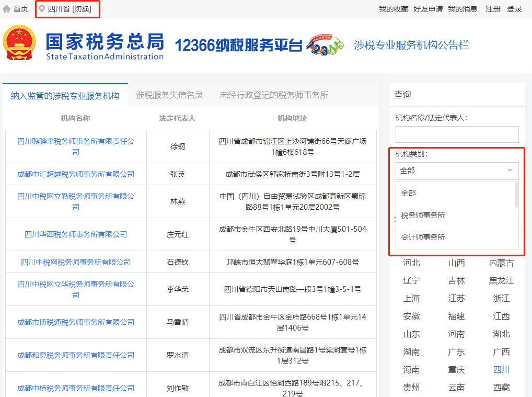Switch to 涉税服务失信名录 tab

tap(169, 95)
